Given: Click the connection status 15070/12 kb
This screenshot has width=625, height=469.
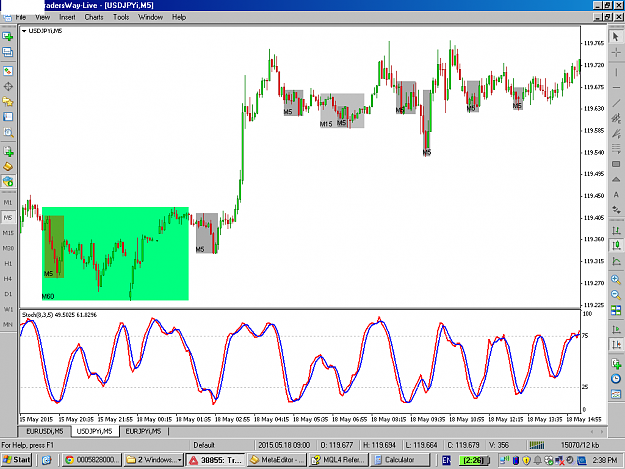Looking at the screenshot, I should coord(580,445).
